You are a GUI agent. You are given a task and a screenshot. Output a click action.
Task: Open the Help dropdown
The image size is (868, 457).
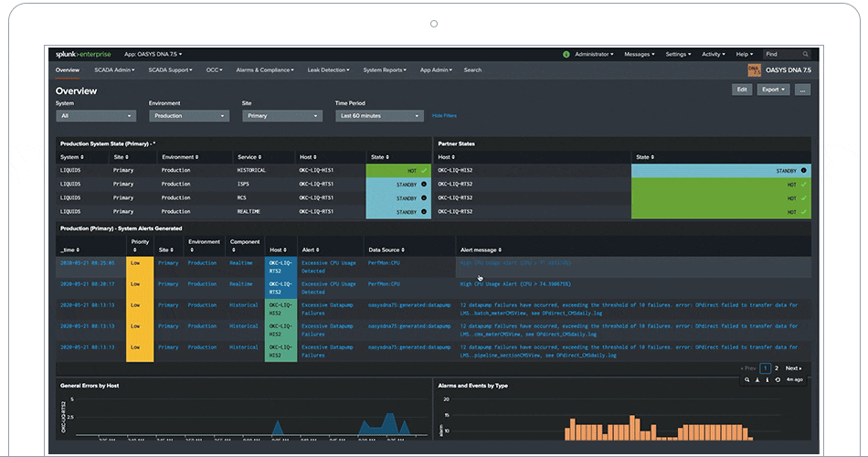(x=745, y=54)
